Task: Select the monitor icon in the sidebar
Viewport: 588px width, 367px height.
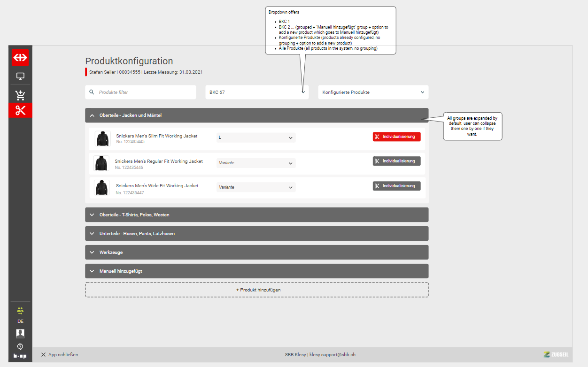Action: click(20, 76)
